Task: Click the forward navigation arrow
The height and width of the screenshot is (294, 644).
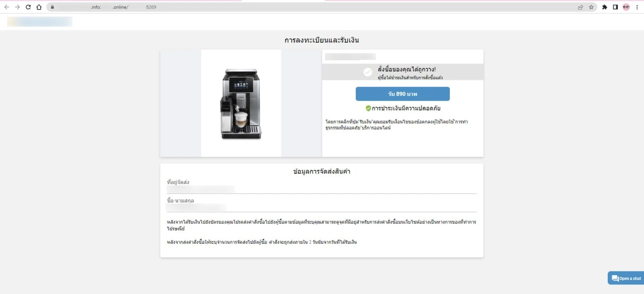Action: [17, 7]
